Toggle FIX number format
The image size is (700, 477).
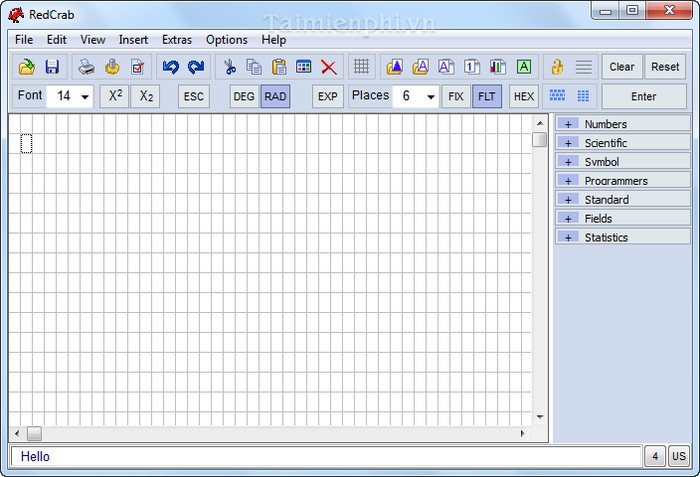point(456,97)
